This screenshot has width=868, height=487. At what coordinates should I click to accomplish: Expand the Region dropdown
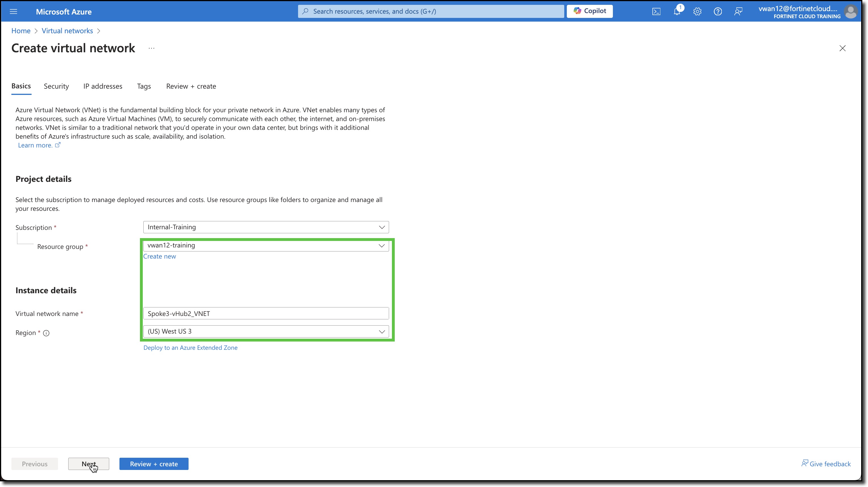[266, 332]
